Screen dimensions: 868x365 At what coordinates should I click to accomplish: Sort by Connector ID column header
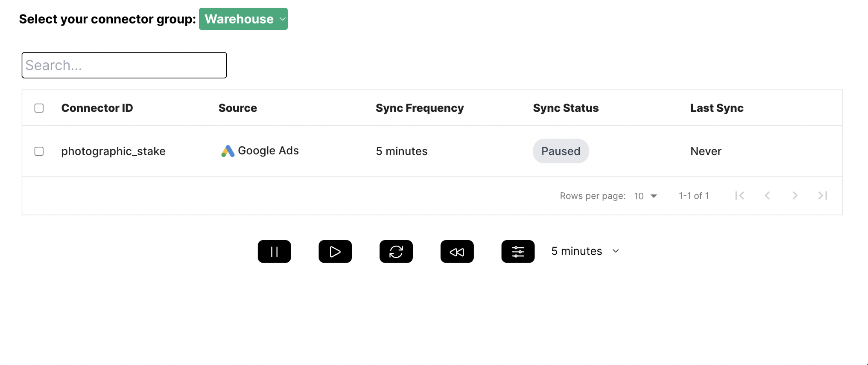coord(97,108)
